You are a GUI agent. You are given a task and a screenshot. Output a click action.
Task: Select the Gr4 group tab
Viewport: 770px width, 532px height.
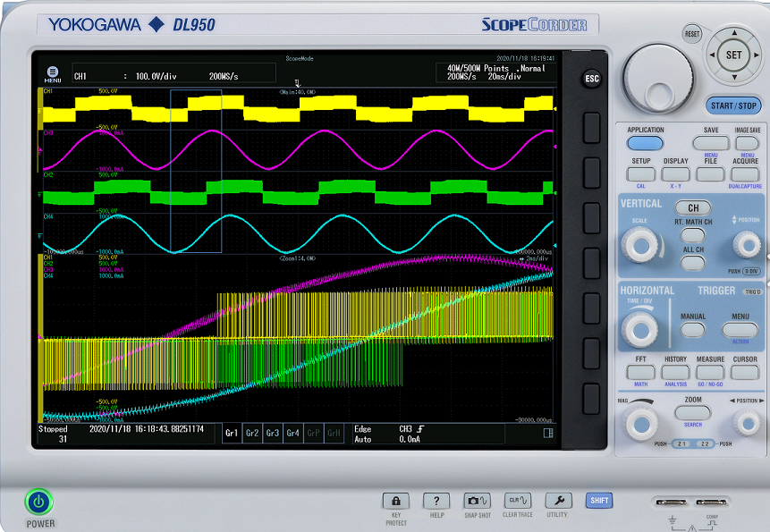point(292,433)
